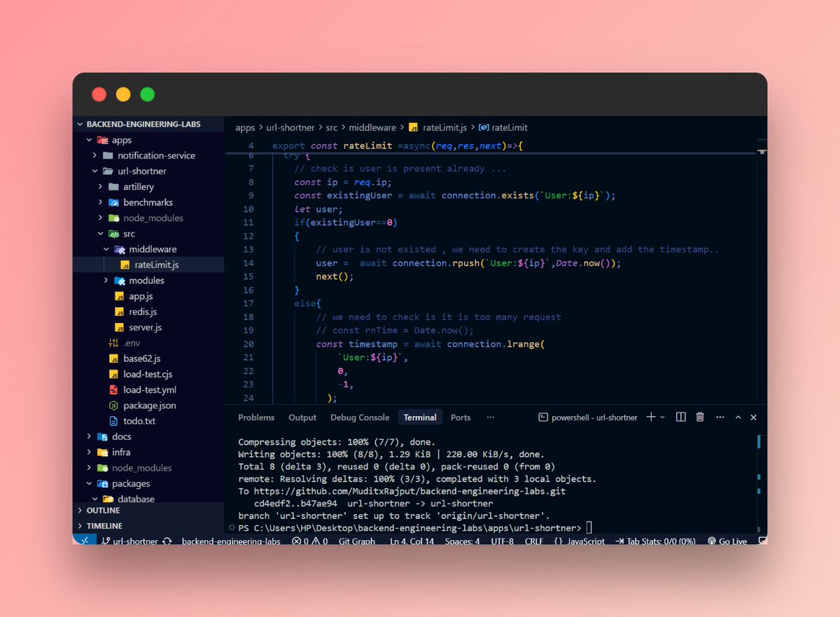Switch to the Problems tab

(256, 417)
